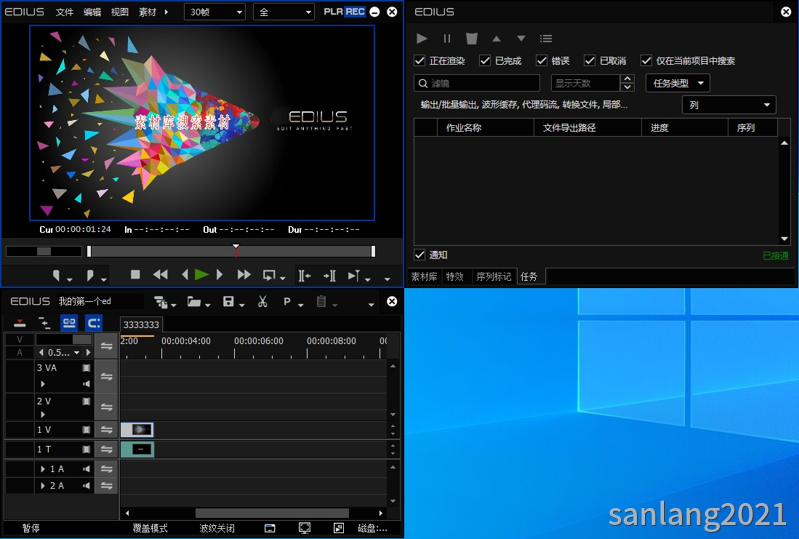Screen dimensions: 799x539
Task: Mute the 1 A audio track
Action: point(87,469)
